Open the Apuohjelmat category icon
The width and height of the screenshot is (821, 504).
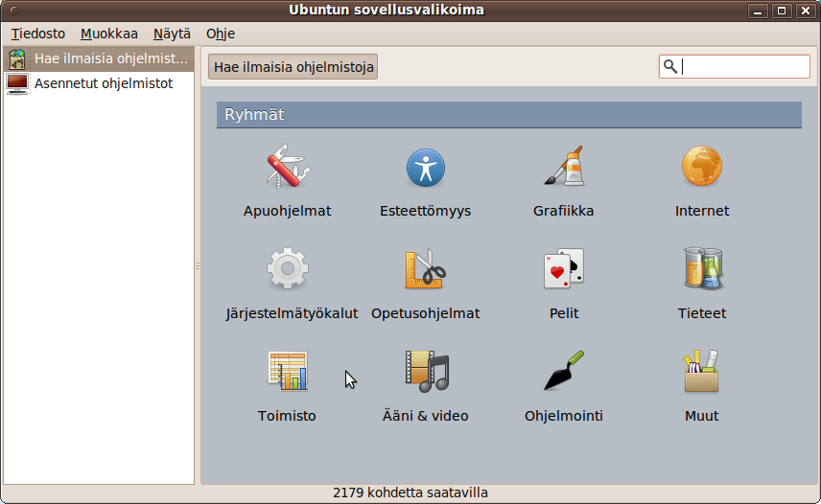click(x=287, y=168)
